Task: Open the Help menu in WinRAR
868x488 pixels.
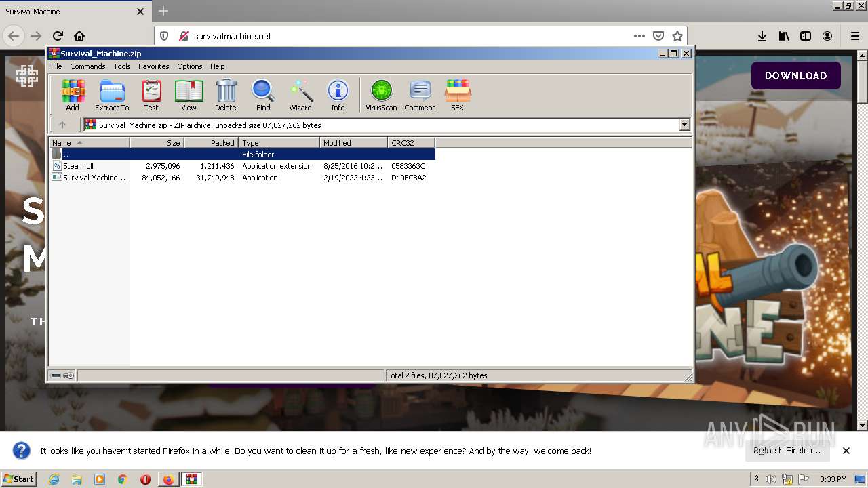Action: click(x=217, y=66)
